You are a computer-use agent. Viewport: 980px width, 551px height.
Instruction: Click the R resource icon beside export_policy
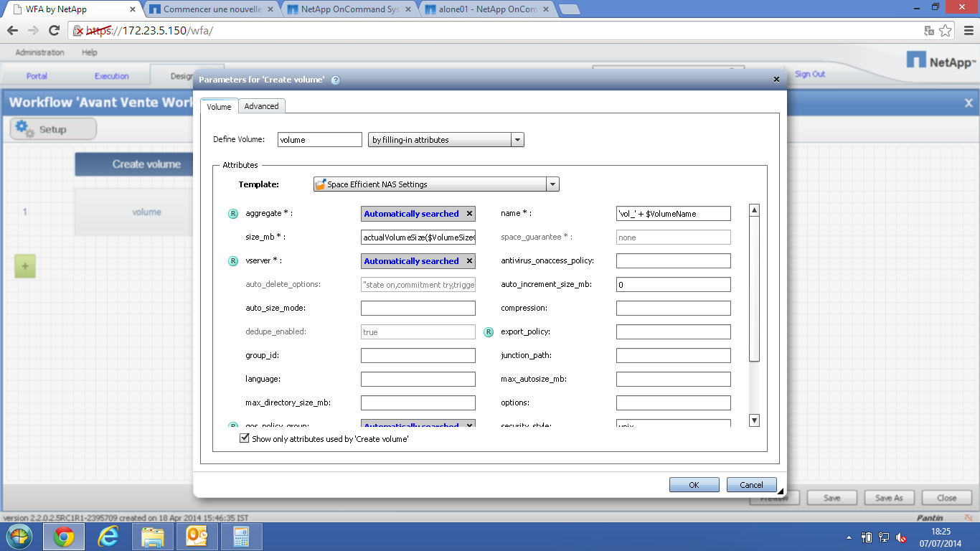(489, 332)
